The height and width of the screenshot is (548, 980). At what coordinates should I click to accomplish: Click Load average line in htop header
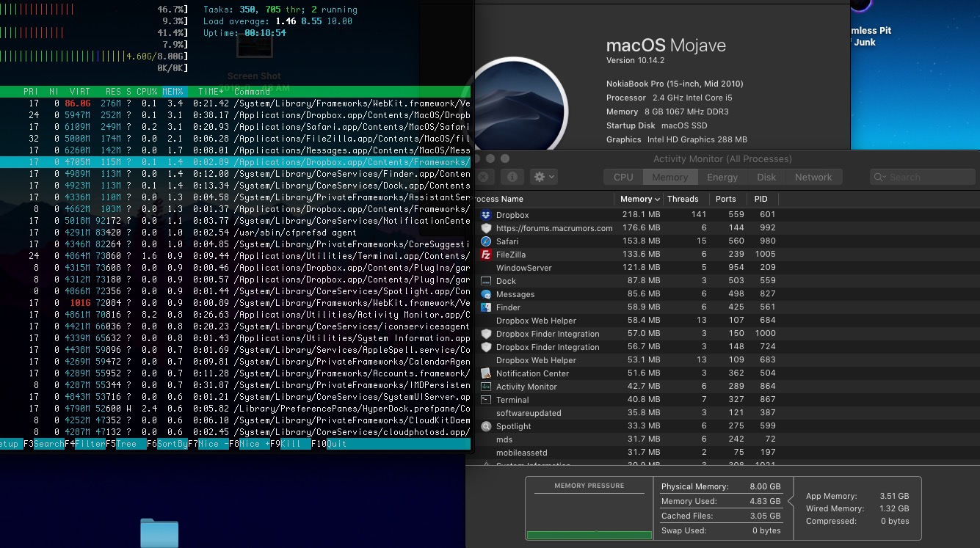(x=277, y=21)
